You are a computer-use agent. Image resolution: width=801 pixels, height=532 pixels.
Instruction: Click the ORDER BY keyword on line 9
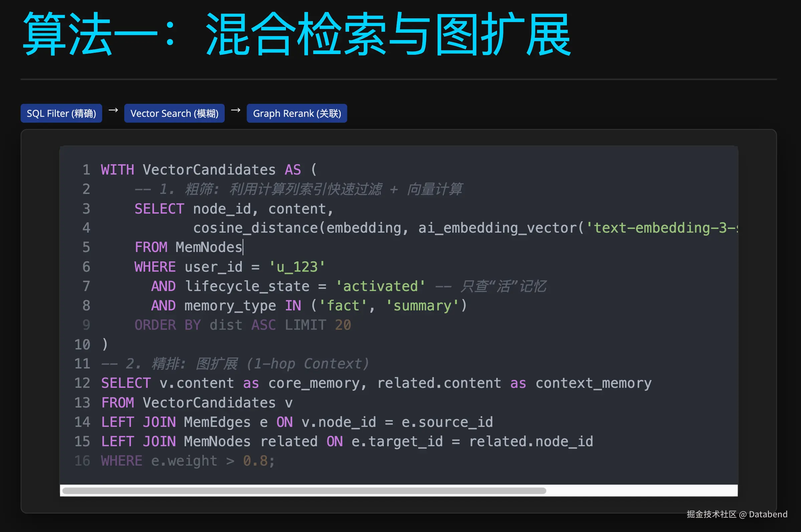(x=168, y=325)
